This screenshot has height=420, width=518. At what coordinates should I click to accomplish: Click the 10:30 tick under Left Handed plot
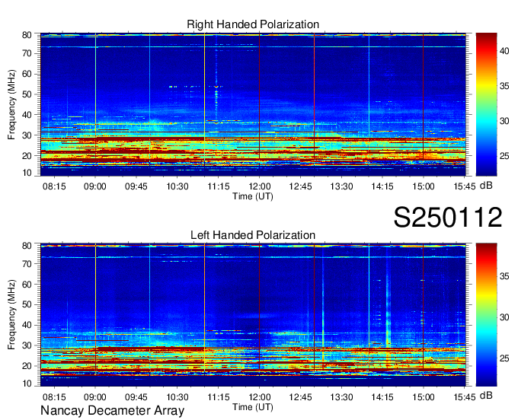(177, 397)
